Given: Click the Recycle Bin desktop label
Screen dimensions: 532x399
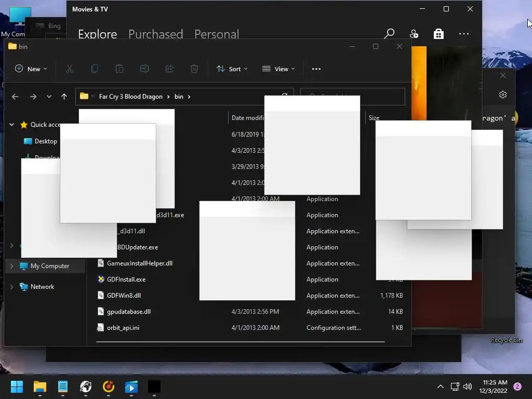Looking at the screenshot, I should click(506, 340).
